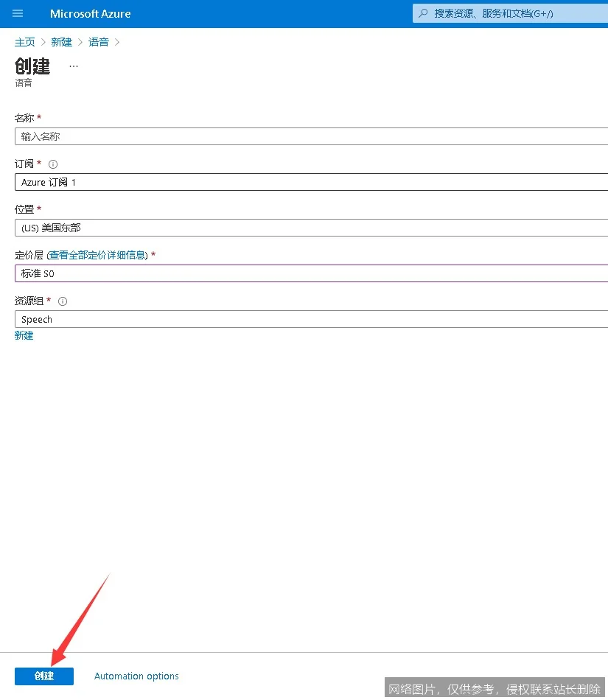Open the Azure portal hamburger menu
The image size is (608, 700).
click(18, 13)
